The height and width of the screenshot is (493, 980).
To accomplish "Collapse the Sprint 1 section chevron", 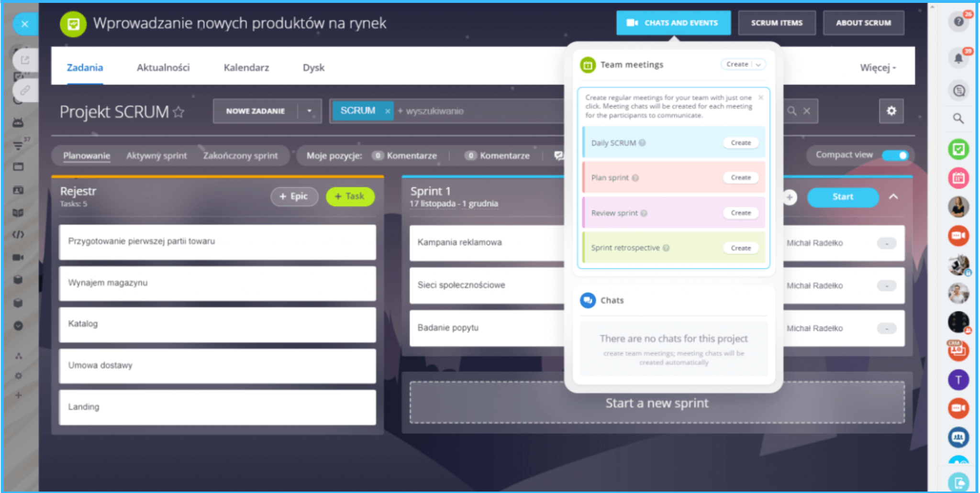I will 893,197.
